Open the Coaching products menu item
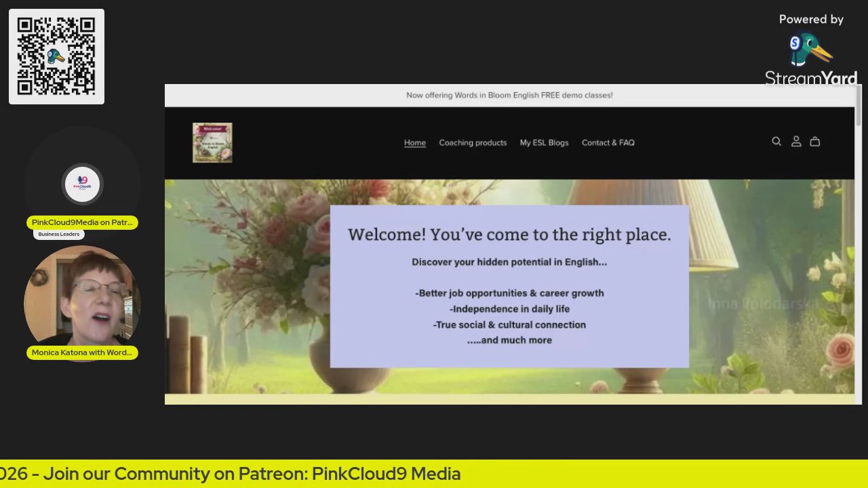The height and width of the screenshot is (488, 868). click(473, 142)
